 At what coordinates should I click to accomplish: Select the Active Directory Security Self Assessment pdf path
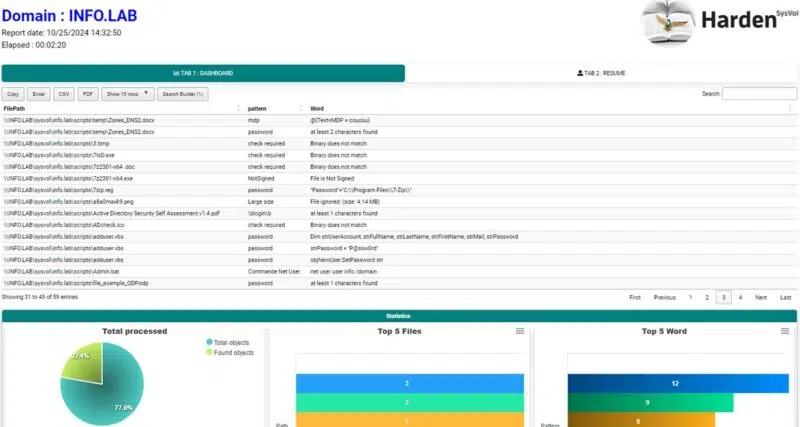tap(111, 213)
